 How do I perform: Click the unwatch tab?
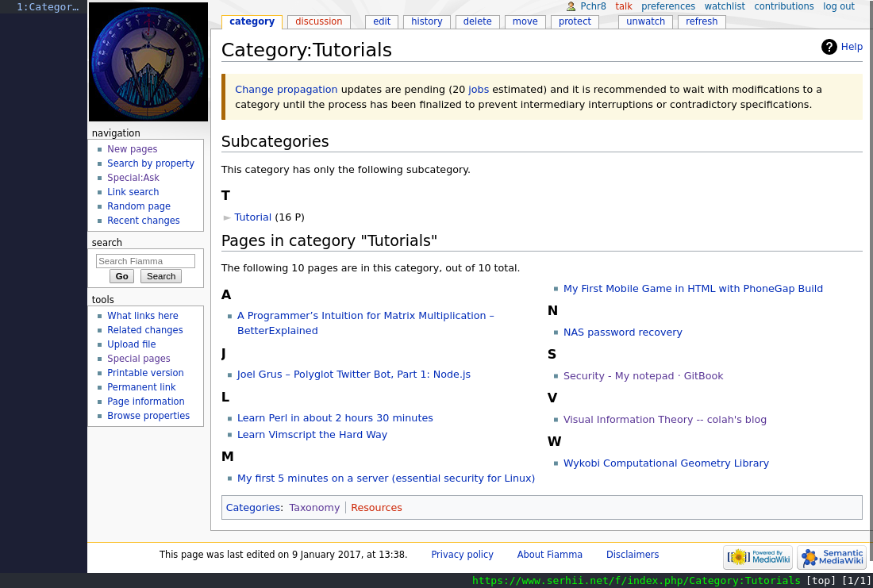point(645,21)
